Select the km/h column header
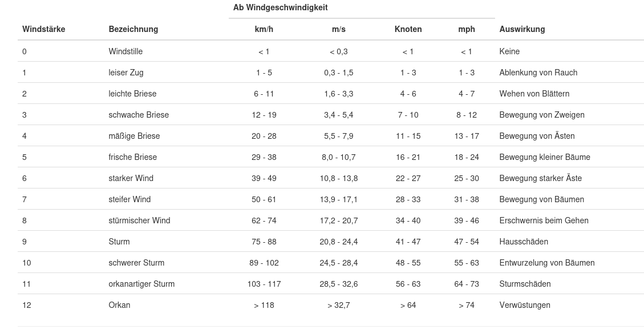 tap(264, 29)
